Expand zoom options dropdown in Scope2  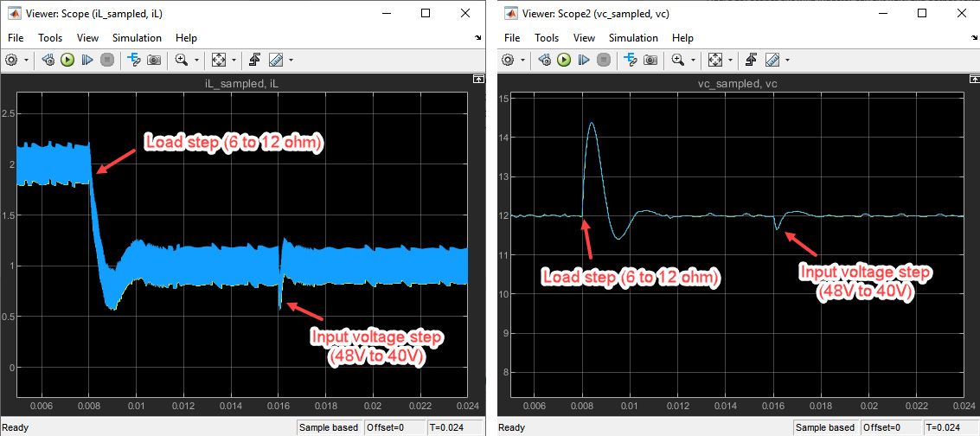[x=693, y=61]
